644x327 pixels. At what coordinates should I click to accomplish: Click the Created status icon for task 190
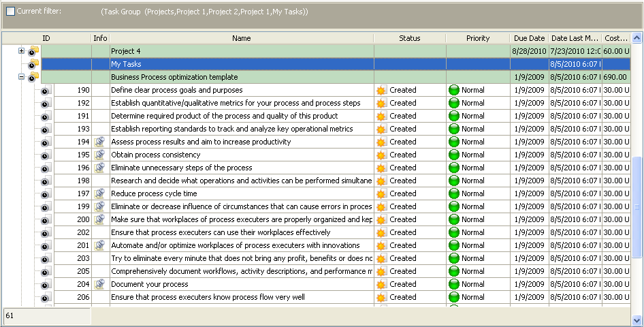pyautogui.click(x=381, y=90)
